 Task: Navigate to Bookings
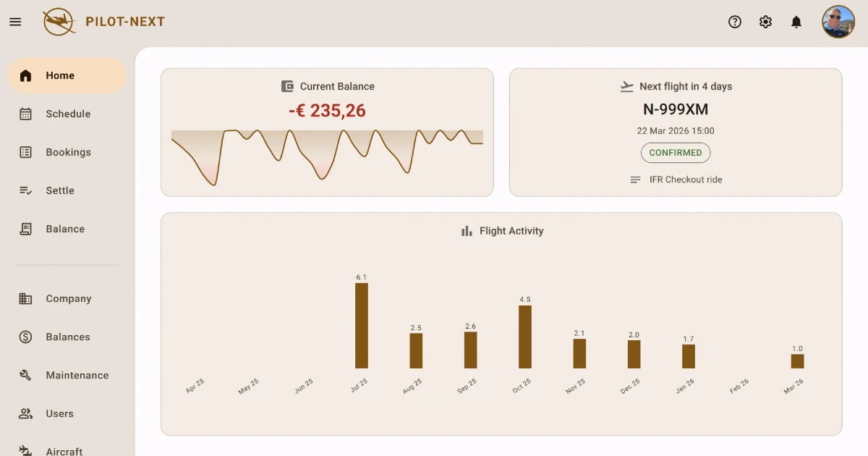pyautogui.click(x=68, y=152)
